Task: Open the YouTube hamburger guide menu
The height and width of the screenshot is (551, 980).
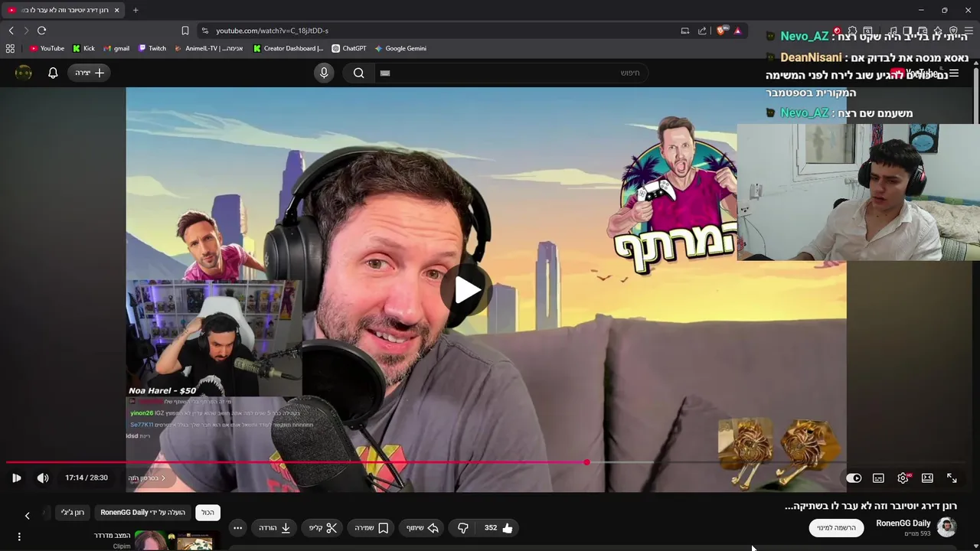Action: (954, 73)
